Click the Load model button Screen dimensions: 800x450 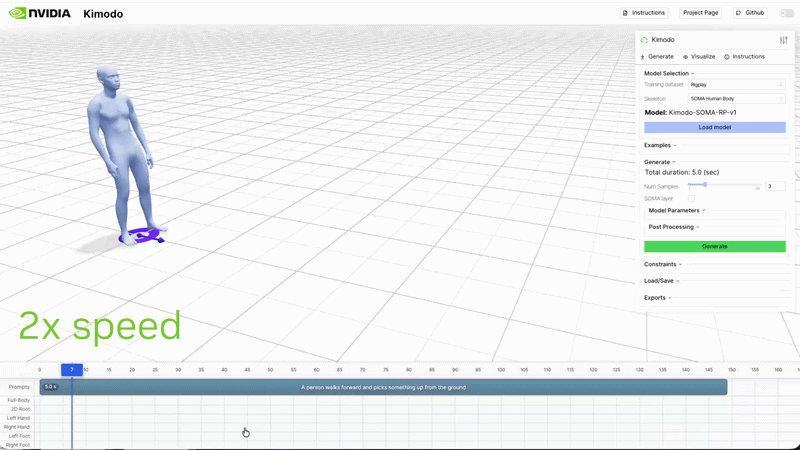point(715,127)
